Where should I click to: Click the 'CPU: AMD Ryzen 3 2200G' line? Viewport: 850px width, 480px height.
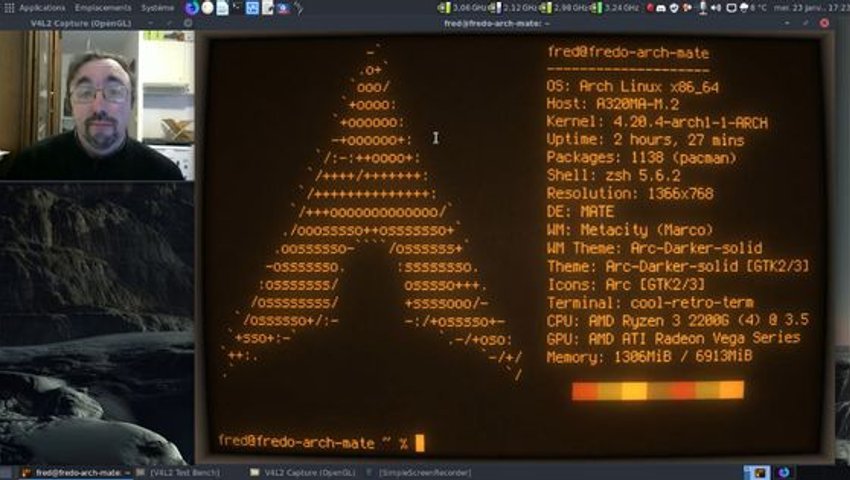click(x=678, y=321)
